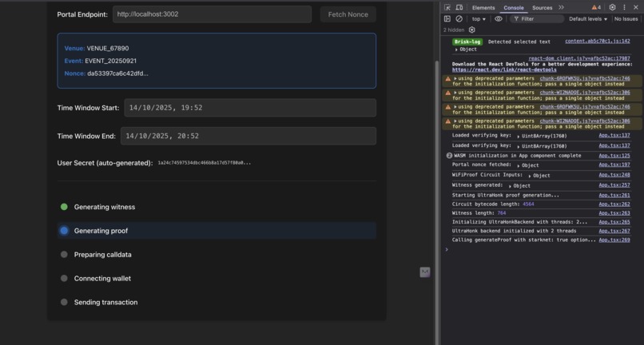Image resolution: width=644 pixels, height=345 pixels.
Task: Open the Default levels dropdown
Action: [588, 19]
